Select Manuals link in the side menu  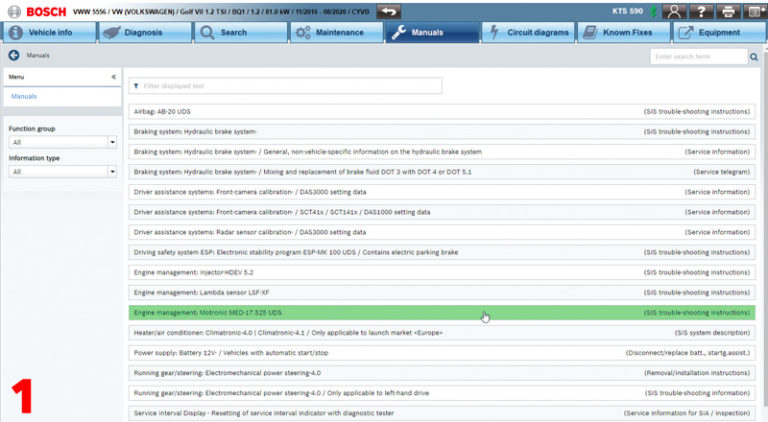coord(24,96)
